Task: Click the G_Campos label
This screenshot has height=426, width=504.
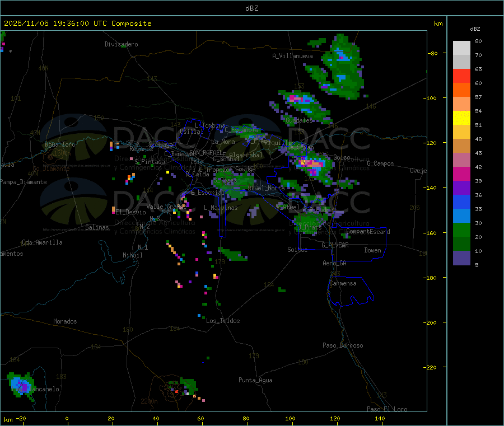Action: [x=380, y=163]
